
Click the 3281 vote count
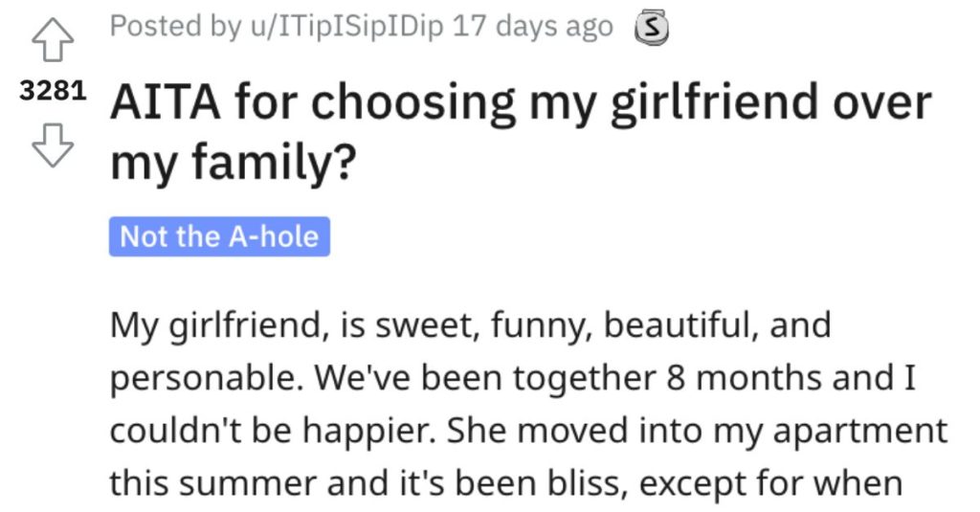click(x=53, y=91)
